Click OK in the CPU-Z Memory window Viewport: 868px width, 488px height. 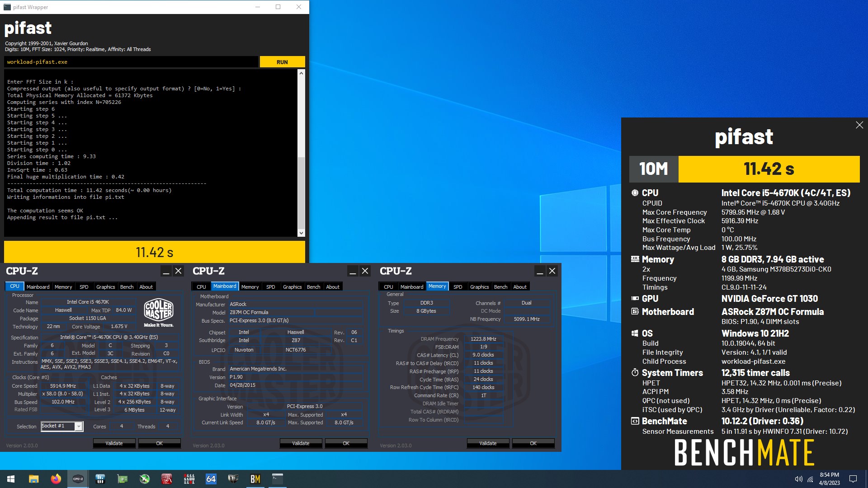coord(533,443)
